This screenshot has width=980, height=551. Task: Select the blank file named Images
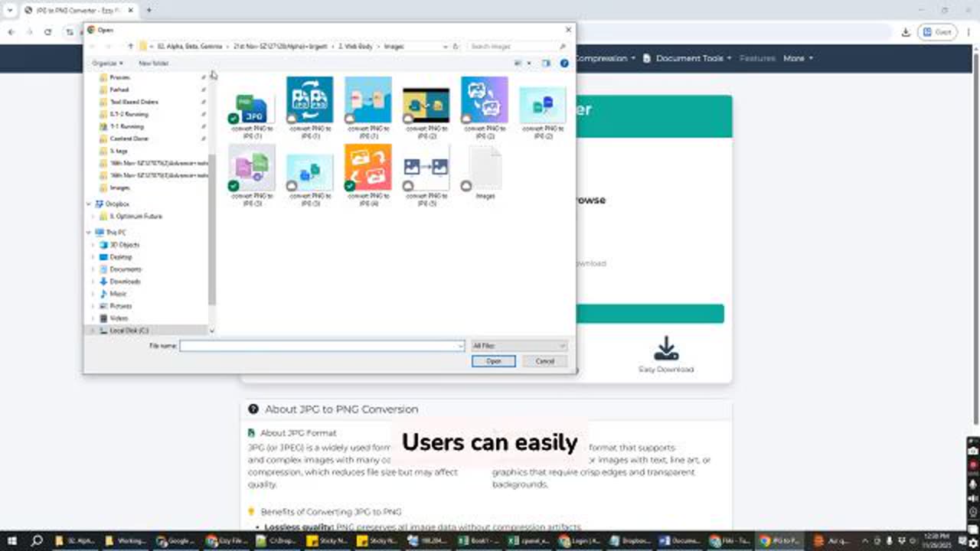(x=485, y=173)
